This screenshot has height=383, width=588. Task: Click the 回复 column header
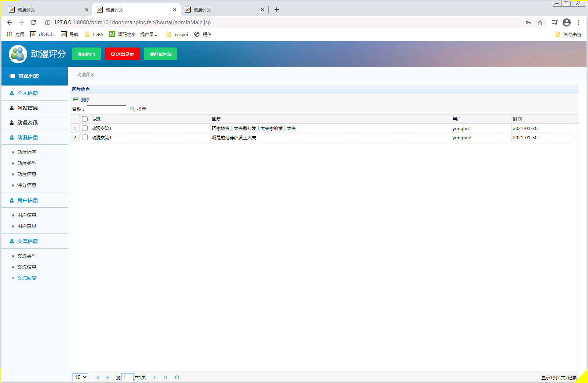click(330, 119)
